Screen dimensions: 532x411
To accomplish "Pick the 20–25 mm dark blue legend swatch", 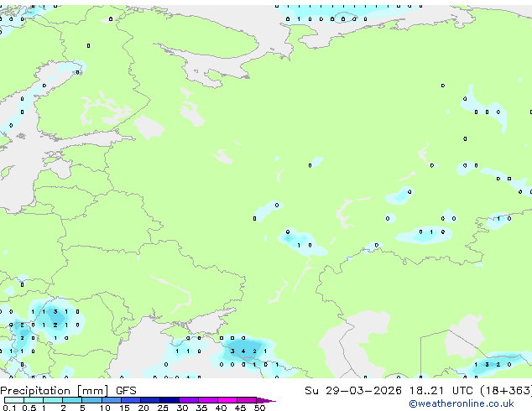I will [x=150, y=400].
